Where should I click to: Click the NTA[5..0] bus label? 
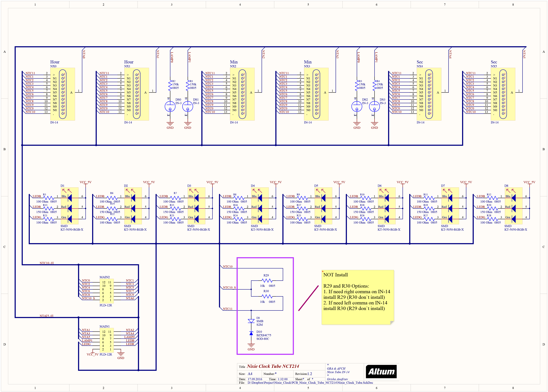pos(46,316)
